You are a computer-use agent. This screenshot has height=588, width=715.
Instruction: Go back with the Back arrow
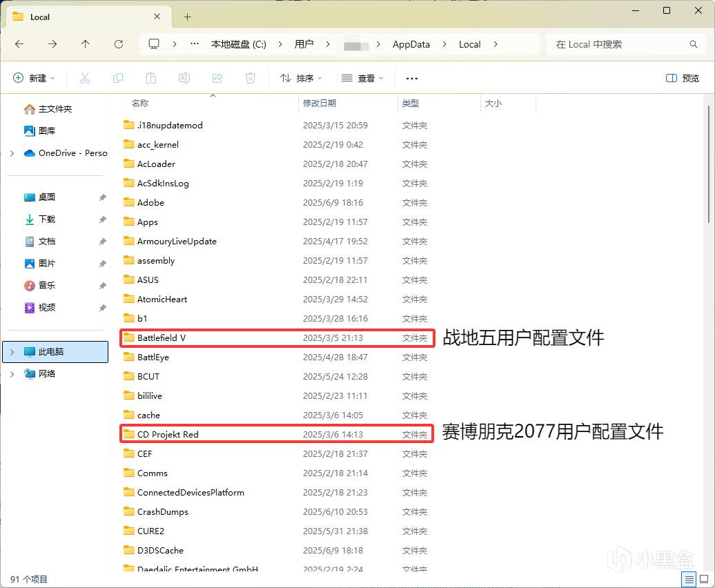click(19, 44)
